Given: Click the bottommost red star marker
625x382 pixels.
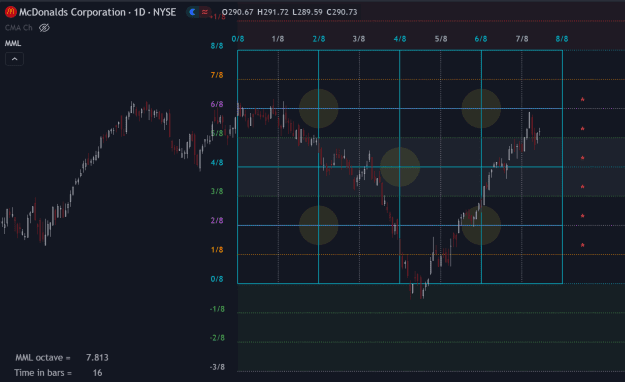Looking at the screenshot, I should (x=582, y=245).
